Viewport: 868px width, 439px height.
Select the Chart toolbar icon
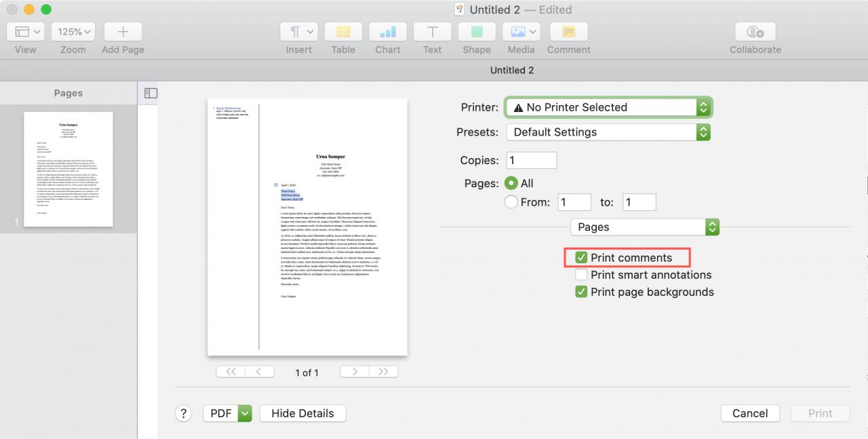(x=388, y=32)
